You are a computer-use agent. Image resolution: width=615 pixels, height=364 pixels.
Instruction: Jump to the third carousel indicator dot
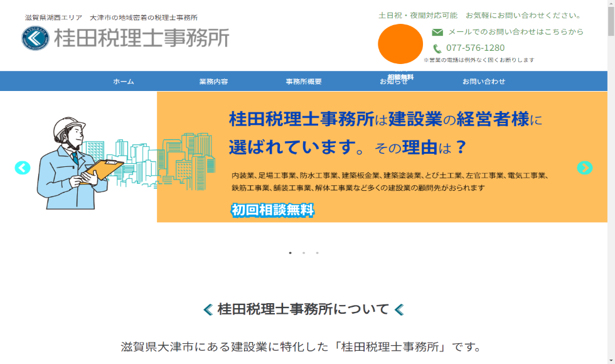(318, 253)
